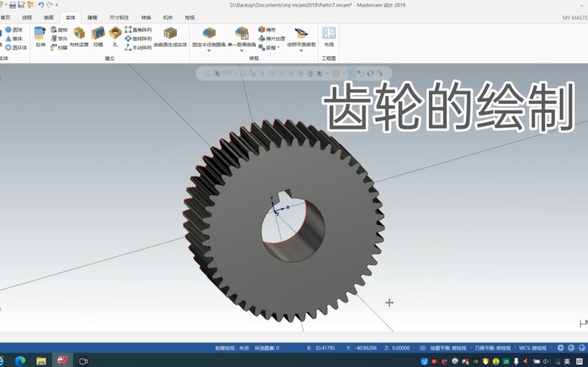Image resolution: width=588 pixels, height=367 pixels.
Task: Click the 直角阵列 rectangular pattern tool
Action: coord(138,30)
